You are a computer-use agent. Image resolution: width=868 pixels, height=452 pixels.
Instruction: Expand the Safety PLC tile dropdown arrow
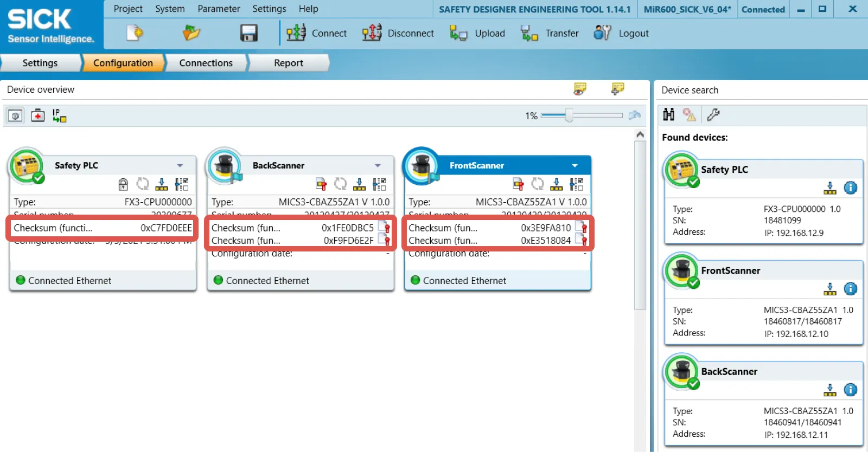coord(180,165)
